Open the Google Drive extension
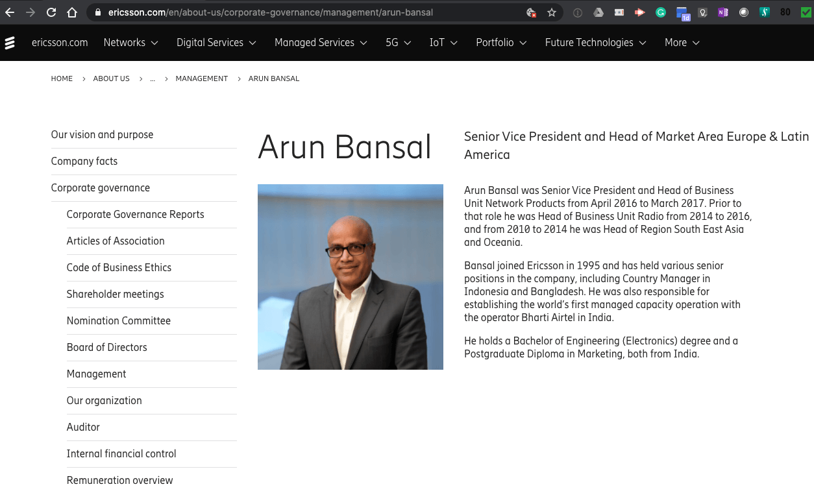Viewport: 814px width, 504px height. (x=598, y=12)
